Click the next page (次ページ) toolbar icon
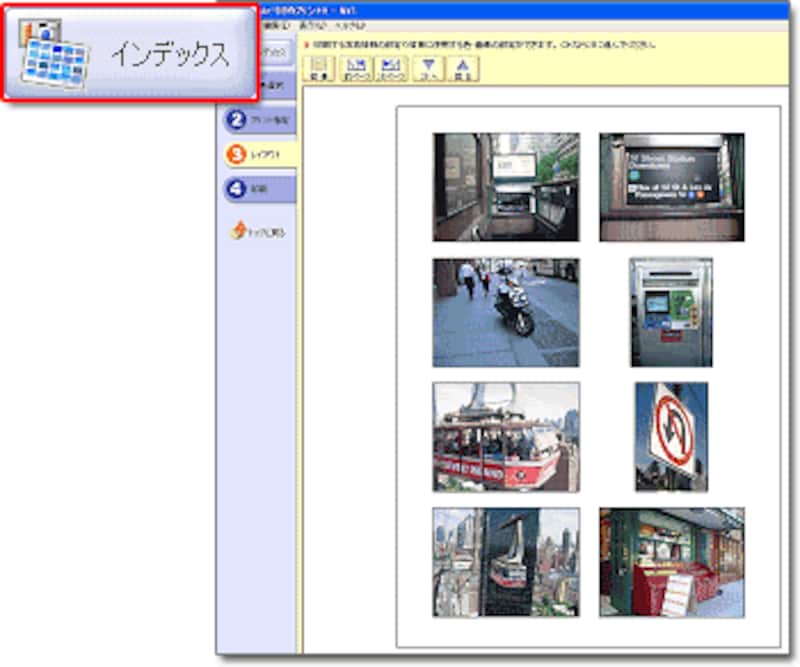The height and width of the screenshot is (667, 800). point(391,69)
